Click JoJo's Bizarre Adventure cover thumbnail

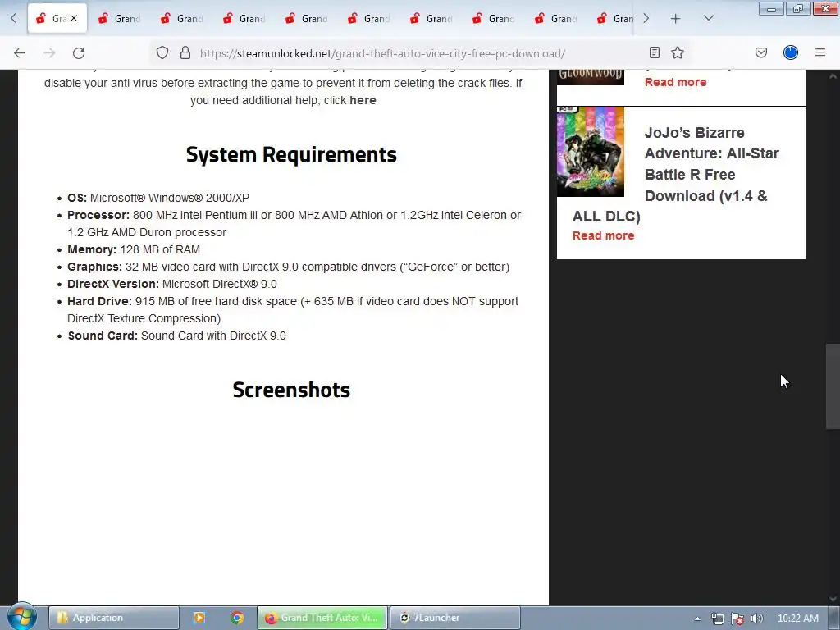pos(591,152)
